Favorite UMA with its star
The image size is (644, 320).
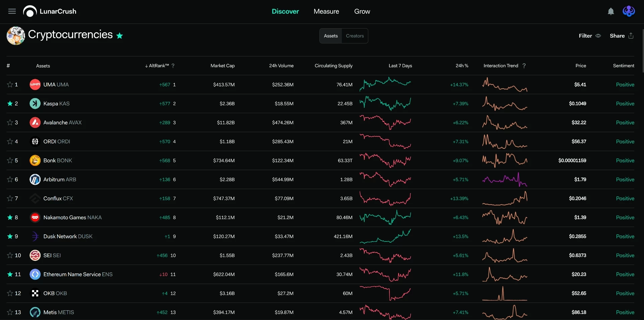click(x=10, y=85)
